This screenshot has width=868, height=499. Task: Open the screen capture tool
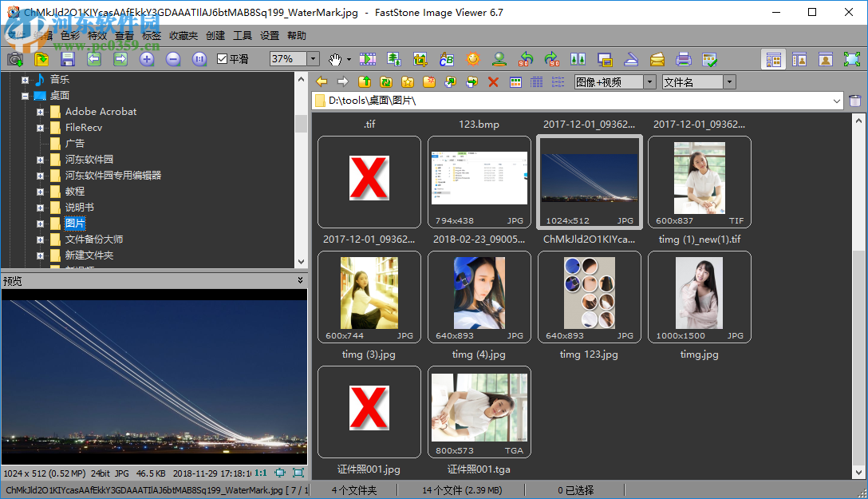pyautogui.click(x=14, y=58)
